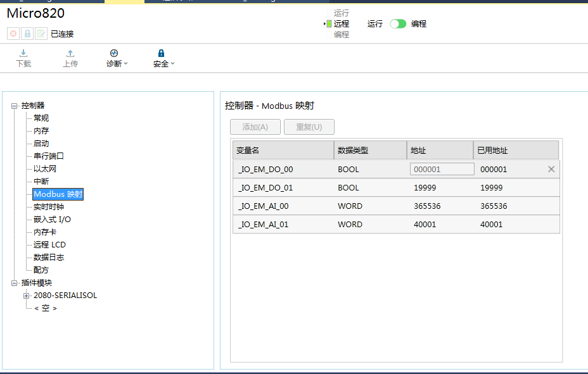Select 中断 in the controller tree
588x374 pixels.
click(x=41, y=182)
